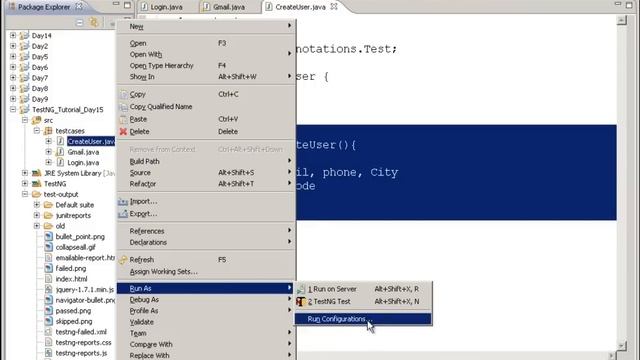Click the Collapse All toolbar icon
Viewport: 640px width, 360px height.
[79, 22]
